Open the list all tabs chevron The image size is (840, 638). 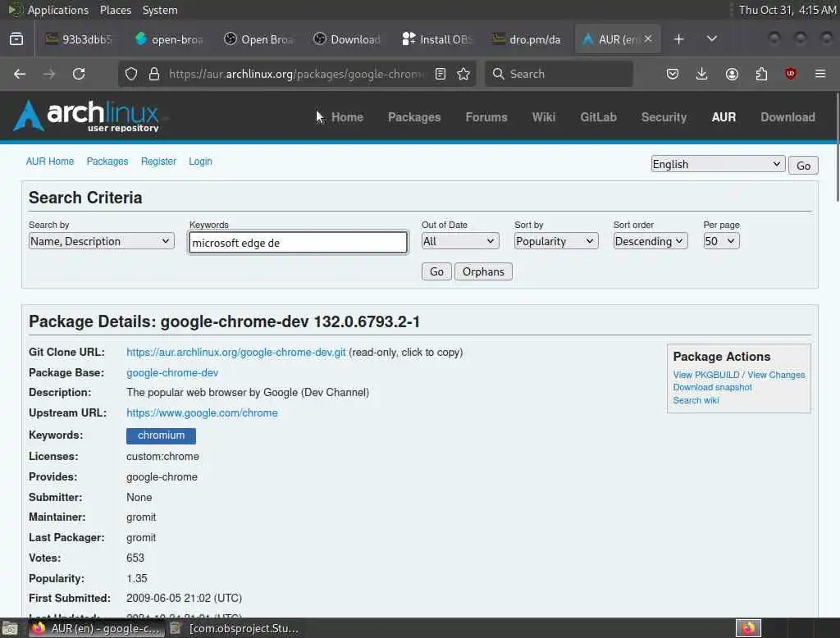pos(712,39)
